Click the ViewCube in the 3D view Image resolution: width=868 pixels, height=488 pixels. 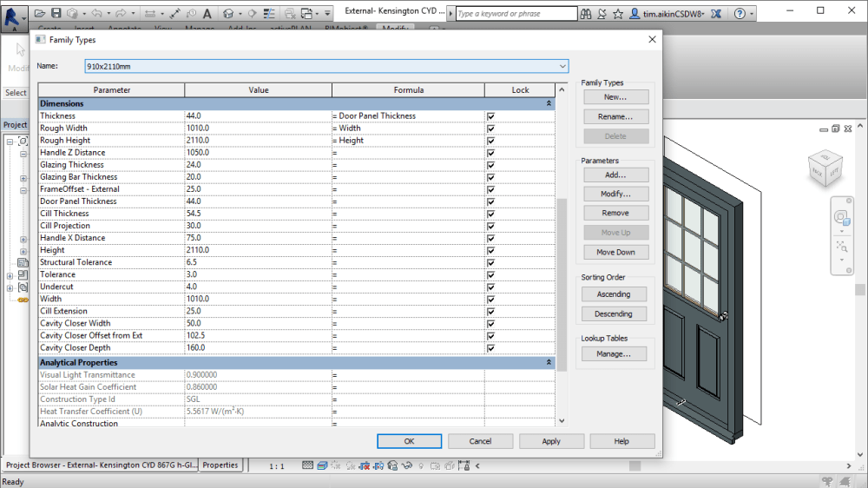pyautogui.click(x=825, y=168)
